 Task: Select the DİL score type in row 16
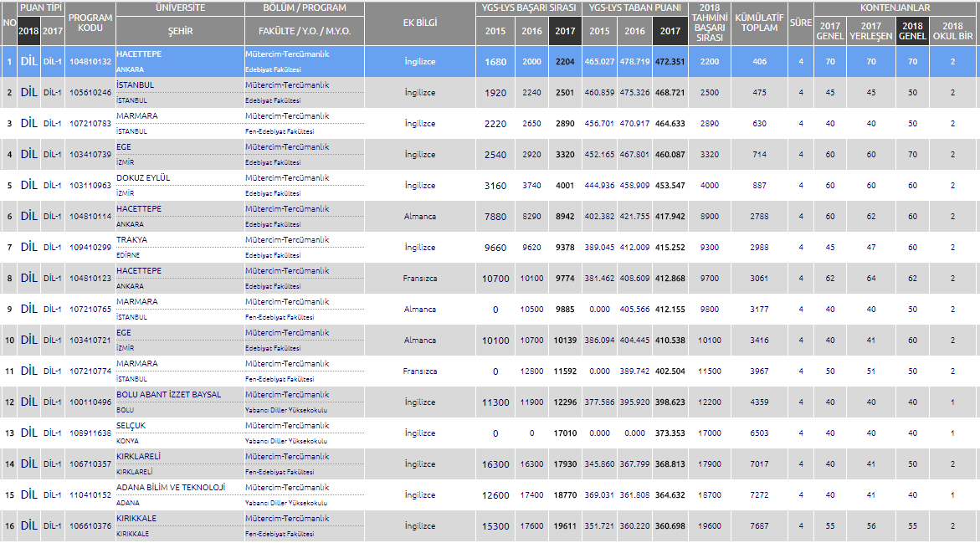pyautogui.click(x=28, y=525)
